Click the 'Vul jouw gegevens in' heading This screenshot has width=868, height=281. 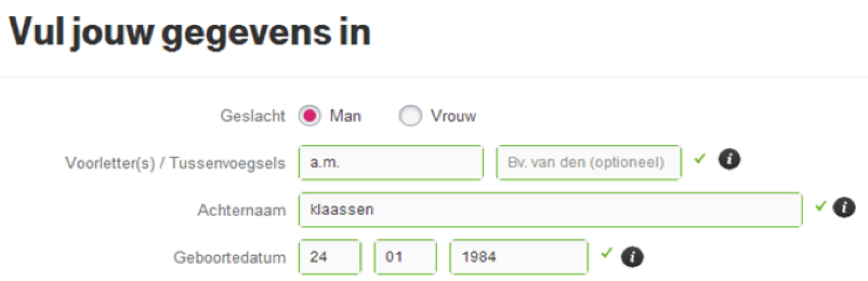pyautogui.click(x=189, y=32)
